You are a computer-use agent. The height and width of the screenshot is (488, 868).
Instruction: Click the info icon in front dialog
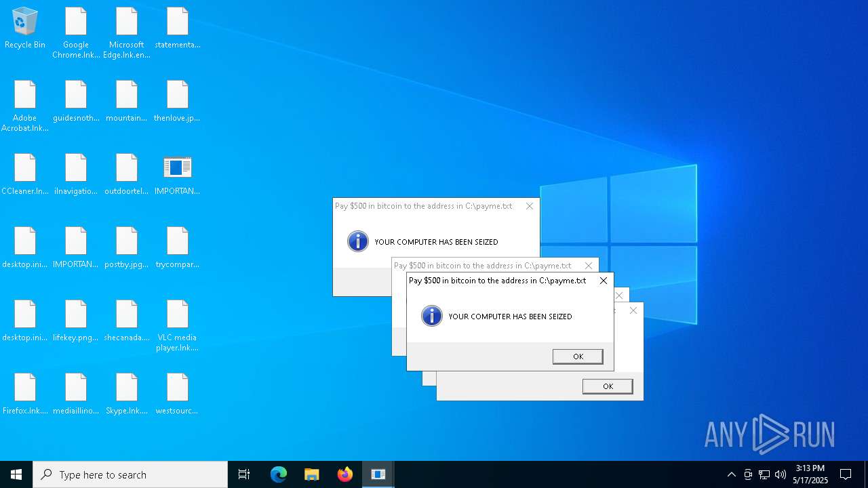click(x=432, y=316)
